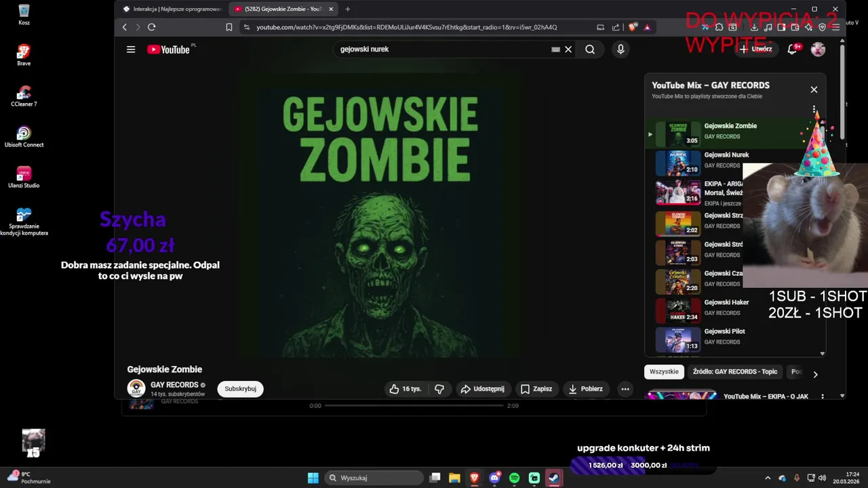Play Gejowski Haker from the mix
Screen dimensions: 868x488
698,310
